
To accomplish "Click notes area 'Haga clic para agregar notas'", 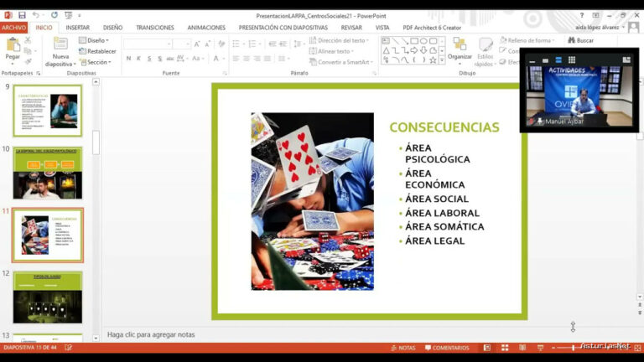I will tap(151, 334).
